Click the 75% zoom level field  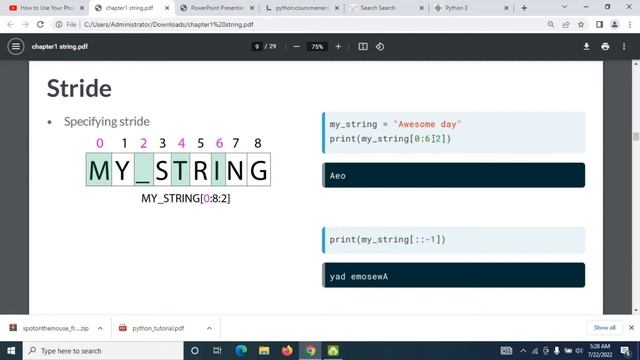click(317, 47)
